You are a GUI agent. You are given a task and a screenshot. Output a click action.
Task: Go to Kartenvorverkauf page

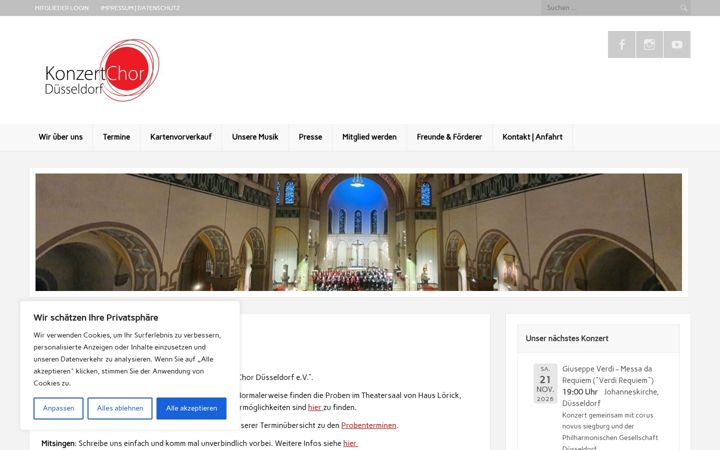click(181, 137)
